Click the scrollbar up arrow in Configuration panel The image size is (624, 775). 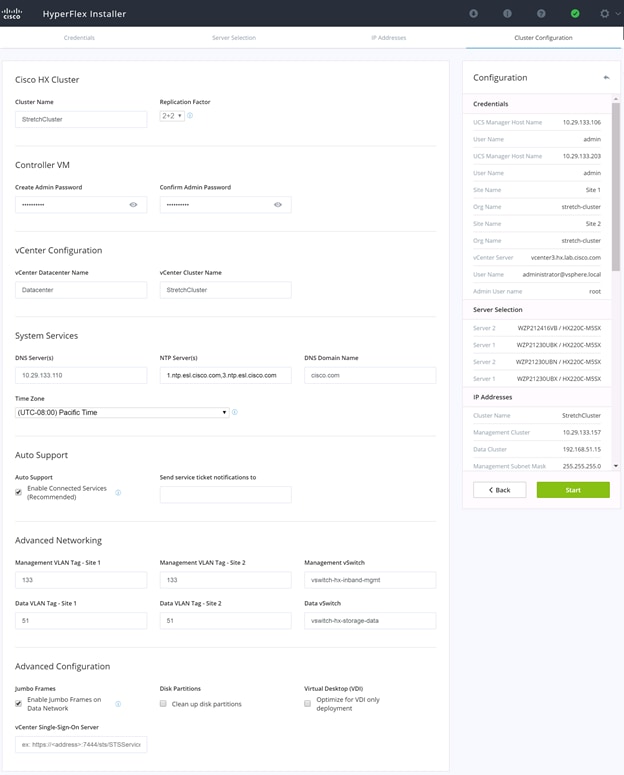point(616,99)
